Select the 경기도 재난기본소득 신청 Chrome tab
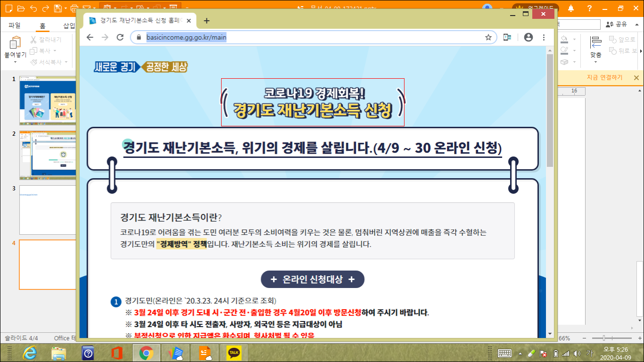 coord(140,21)
